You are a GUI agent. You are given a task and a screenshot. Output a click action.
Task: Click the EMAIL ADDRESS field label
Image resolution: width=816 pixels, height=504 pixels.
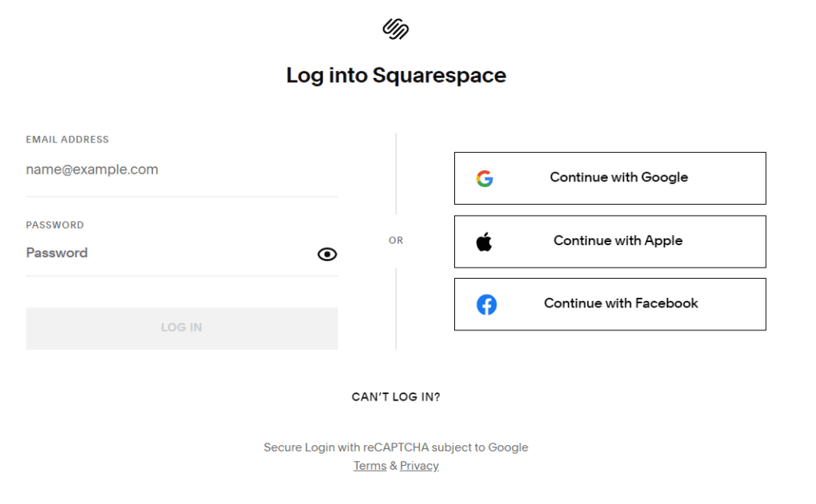[x=67, y=139]
